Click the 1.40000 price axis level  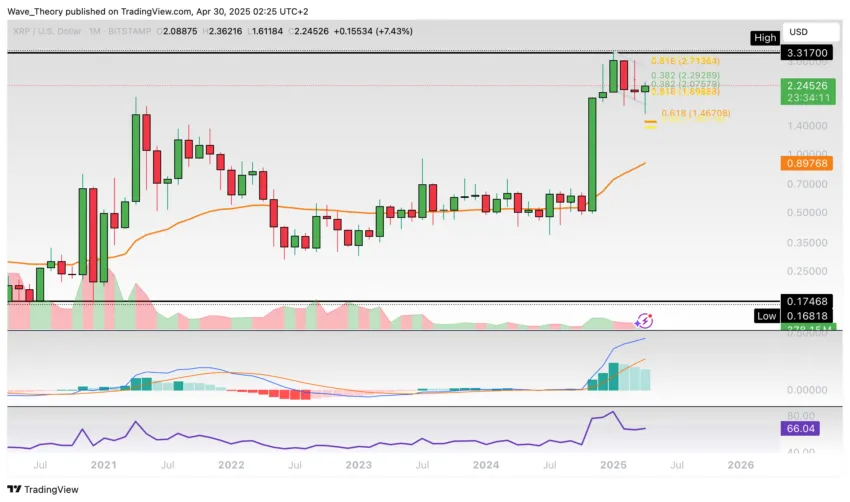(x=807, y=126)
